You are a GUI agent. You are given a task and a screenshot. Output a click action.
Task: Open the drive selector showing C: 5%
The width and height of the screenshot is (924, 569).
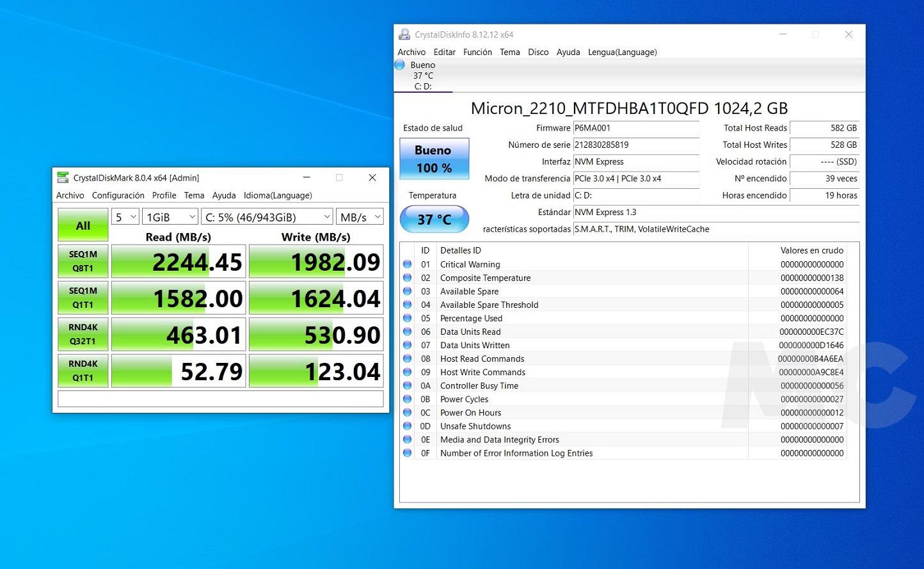(x=267, y=218)
